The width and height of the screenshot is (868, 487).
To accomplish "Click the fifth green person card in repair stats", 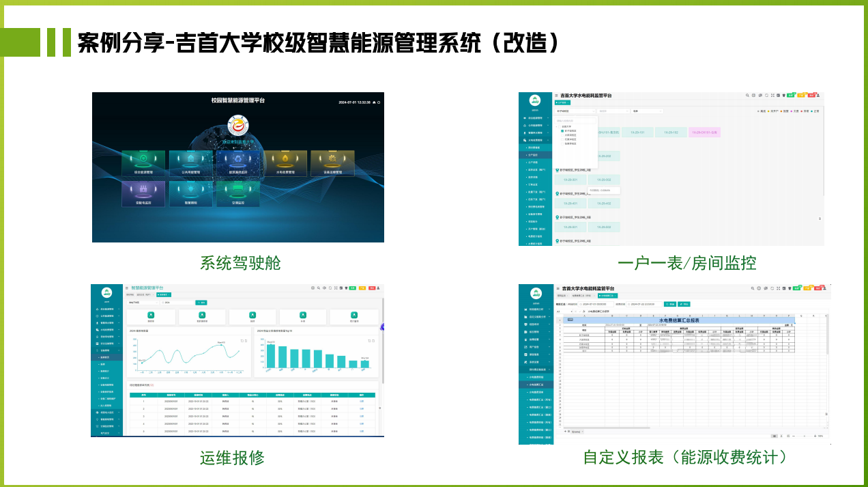I will [x=354, y=317].
